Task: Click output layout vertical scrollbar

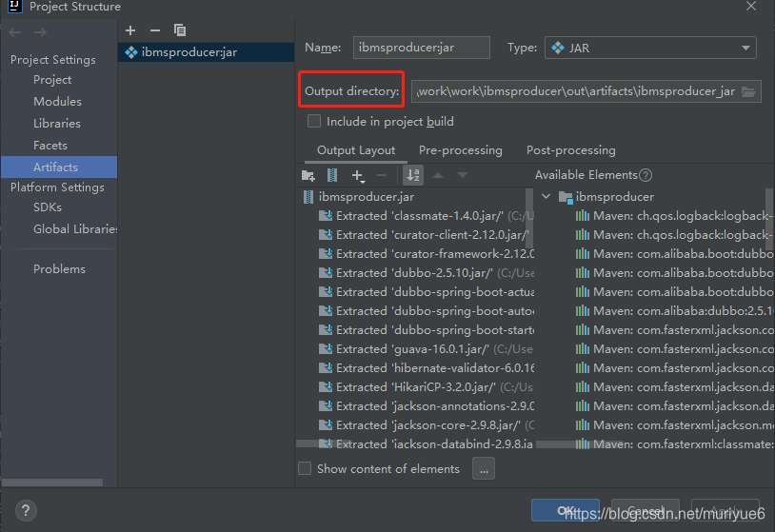Action: pos(529,218)
